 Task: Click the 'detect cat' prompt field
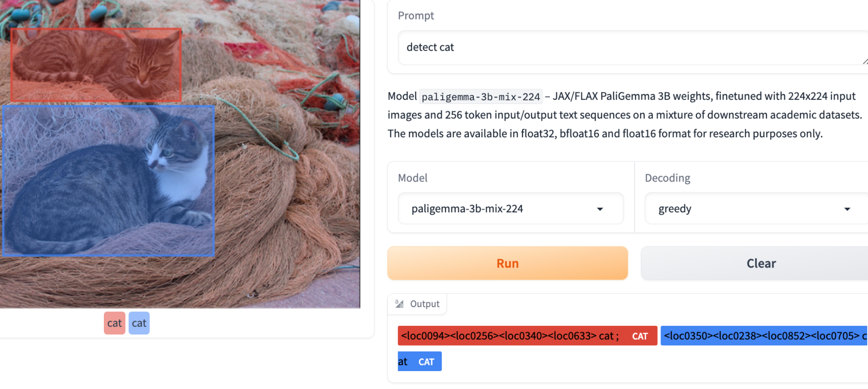coord(633,47)
